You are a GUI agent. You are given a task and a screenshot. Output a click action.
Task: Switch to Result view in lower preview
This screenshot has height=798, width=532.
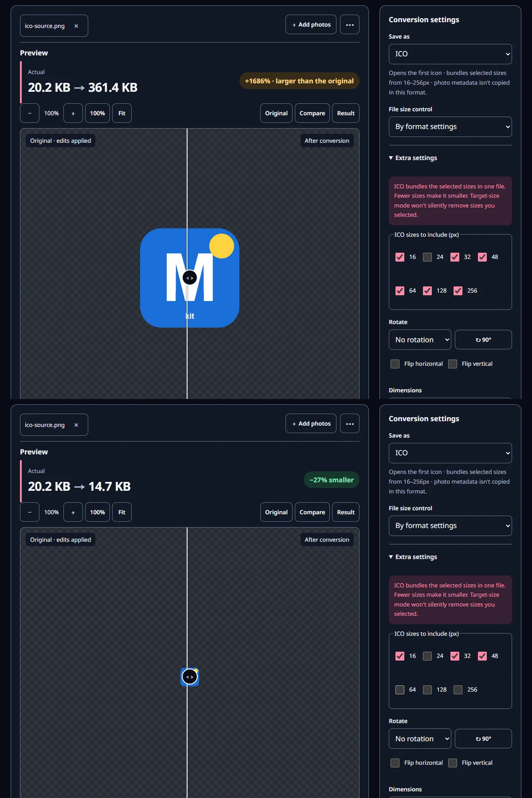346,512
